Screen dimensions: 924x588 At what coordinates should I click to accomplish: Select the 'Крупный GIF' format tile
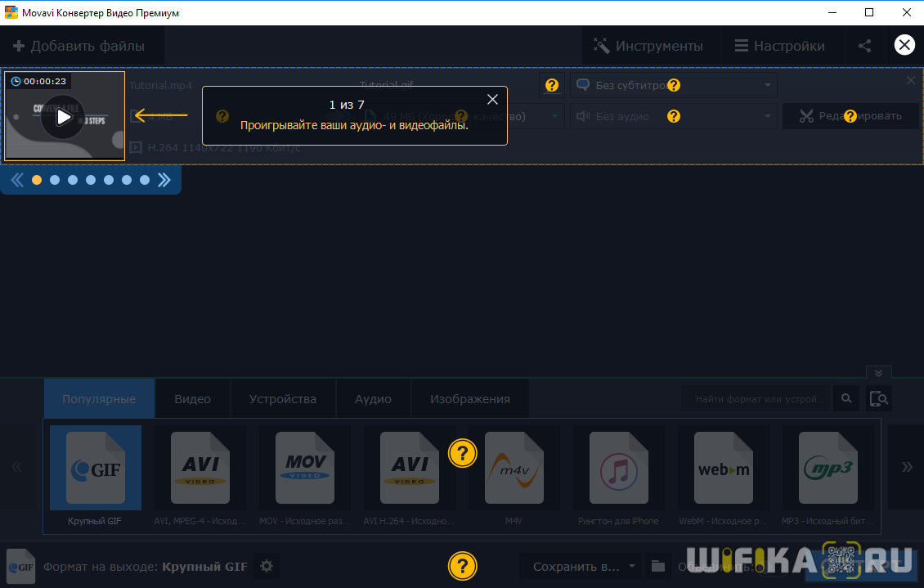point(95,476)
